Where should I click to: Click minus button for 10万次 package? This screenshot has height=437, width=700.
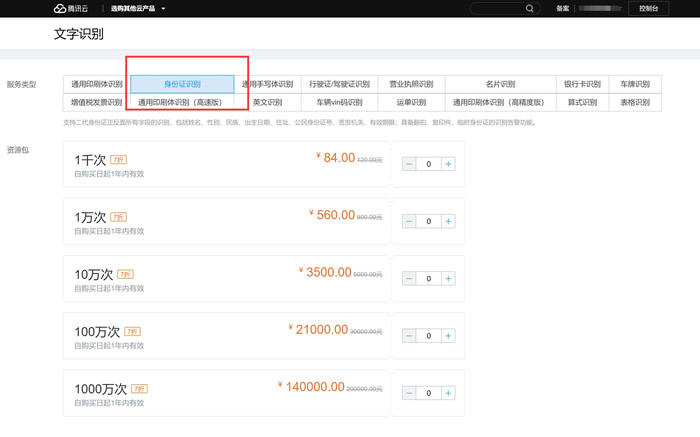(x=409, y=279)
